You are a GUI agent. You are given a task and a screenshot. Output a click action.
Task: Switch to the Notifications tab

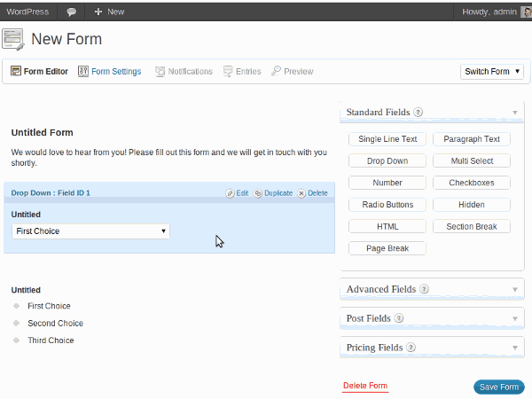184,72
